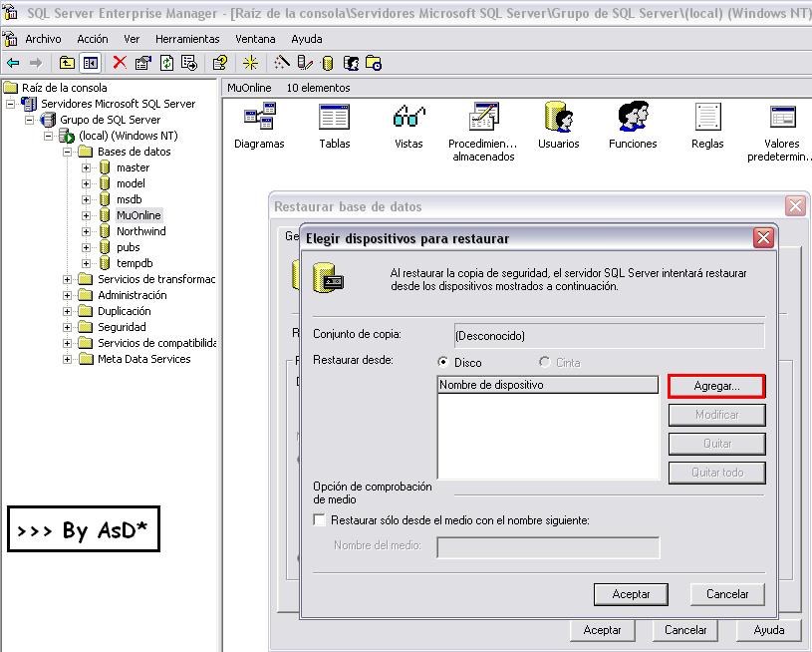Open the Ver menu
This screenshot has width=812, height=652.
click(132, 39)
